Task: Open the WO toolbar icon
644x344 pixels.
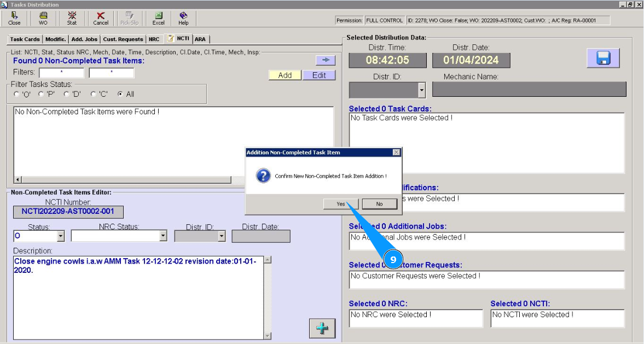Action: pyautogui.click(x=43, y=19)
